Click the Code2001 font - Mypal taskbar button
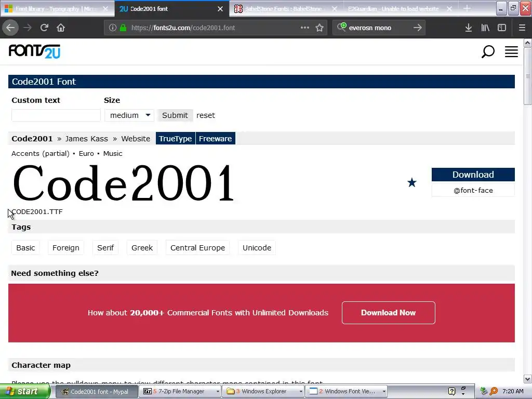532x399 pixels. pyautogui.click(x=96, y=391)
